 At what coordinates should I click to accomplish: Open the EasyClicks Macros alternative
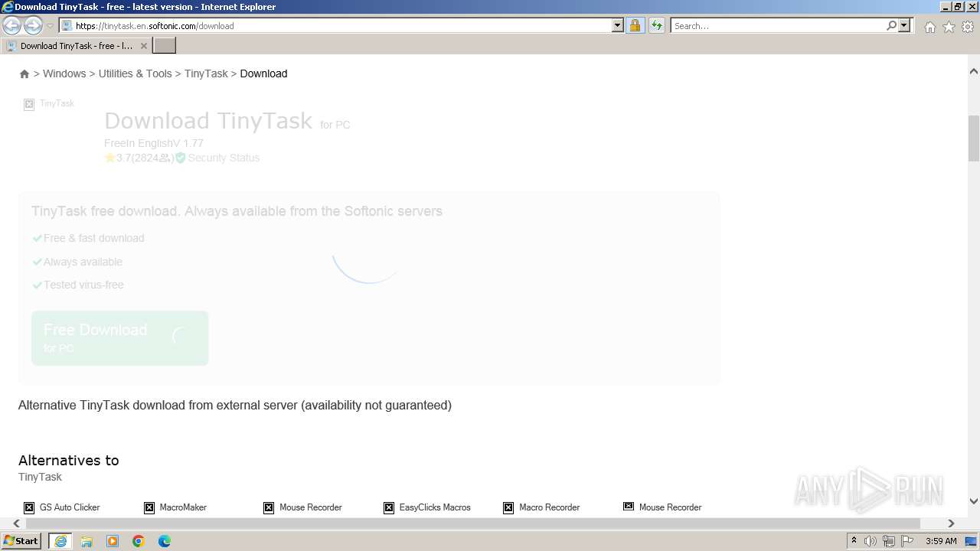(x=435, y=507)
